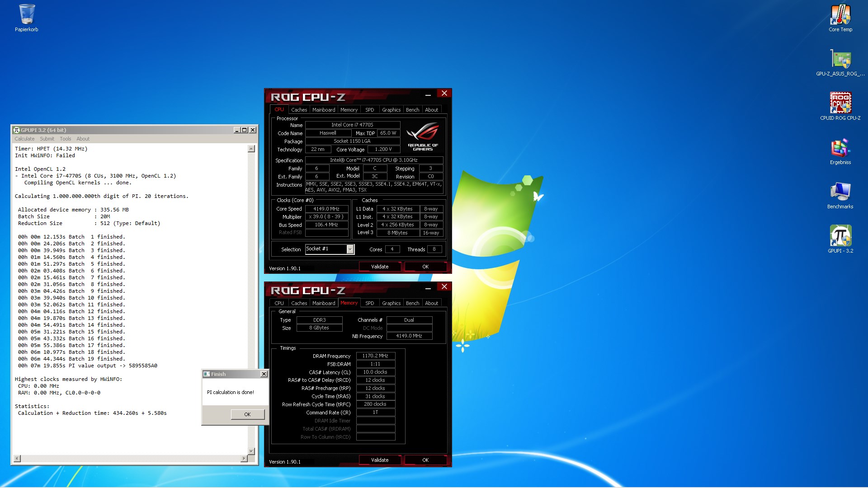This screenshot has width=868, height=488.
Task: Open the Calculate menu in GPUPI
Action: pos(24,139)
